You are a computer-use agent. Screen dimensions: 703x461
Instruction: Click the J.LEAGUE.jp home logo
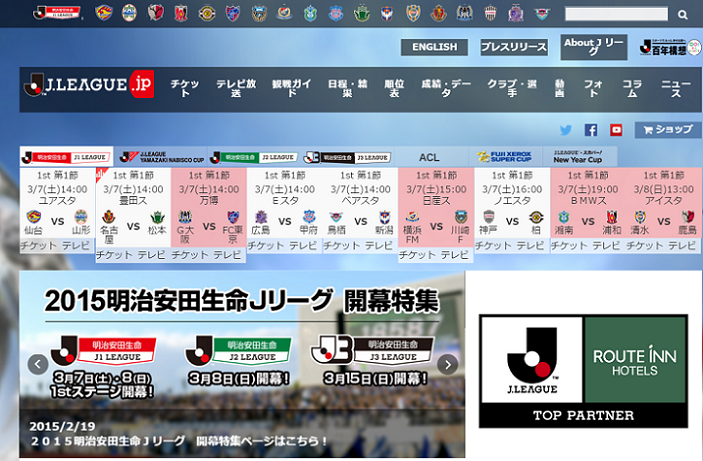[89, 84]
